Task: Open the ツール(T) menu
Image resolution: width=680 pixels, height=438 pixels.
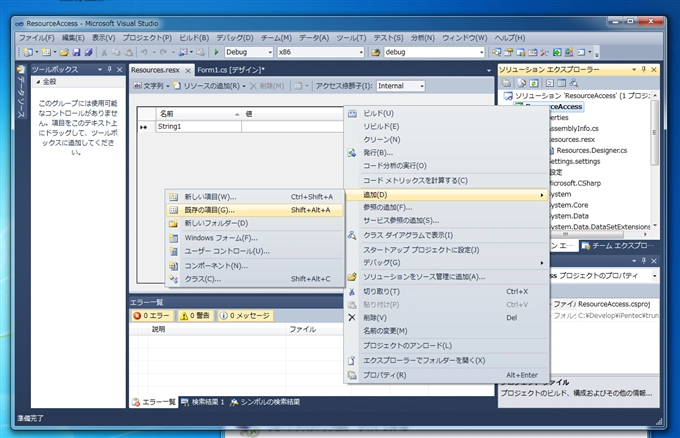Action: pyautogui.click(x=351, y=38)
